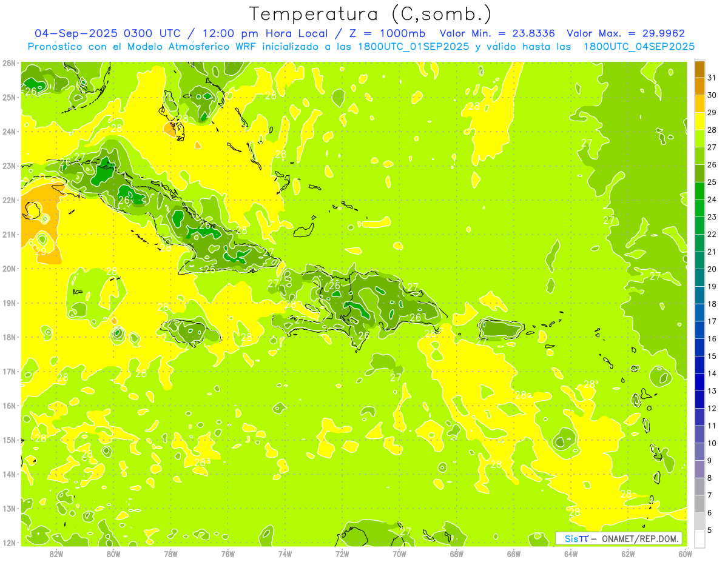Click the title 'Temperatura (C,somb.)'
This screenshot has height=562, width=728.
click(x=370, y=15)
